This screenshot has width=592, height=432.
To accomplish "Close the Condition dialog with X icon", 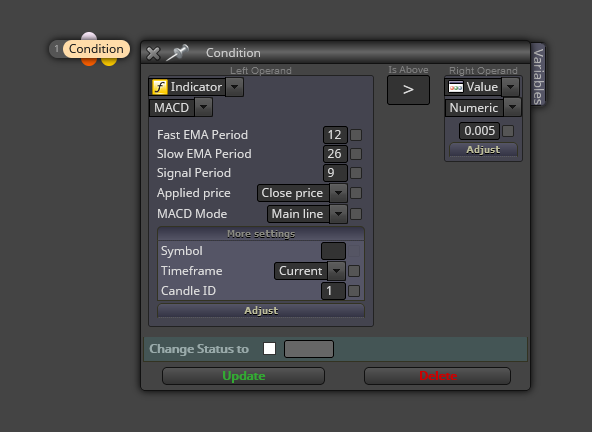I will pos(153,53).
